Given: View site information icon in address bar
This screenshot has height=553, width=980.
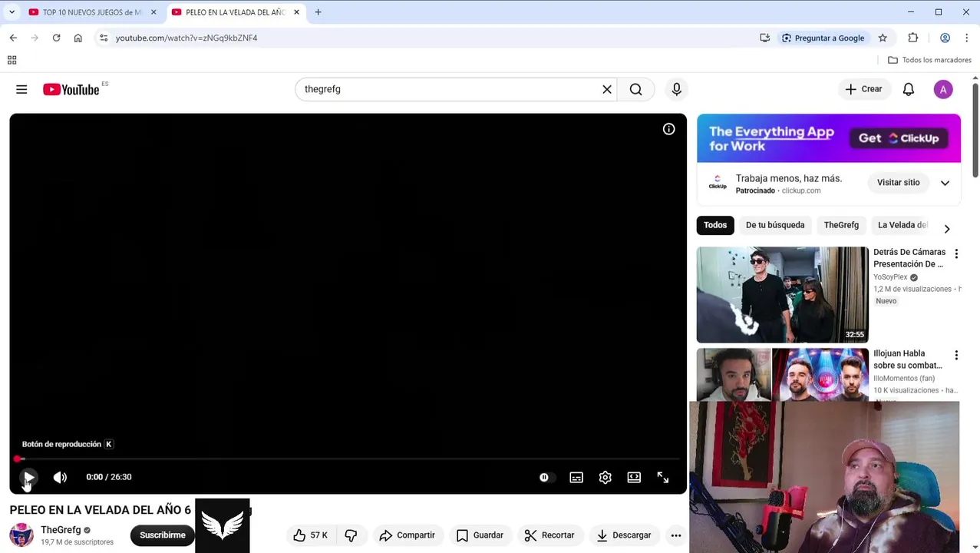Looking at the screenshot, I should [104, 38].
